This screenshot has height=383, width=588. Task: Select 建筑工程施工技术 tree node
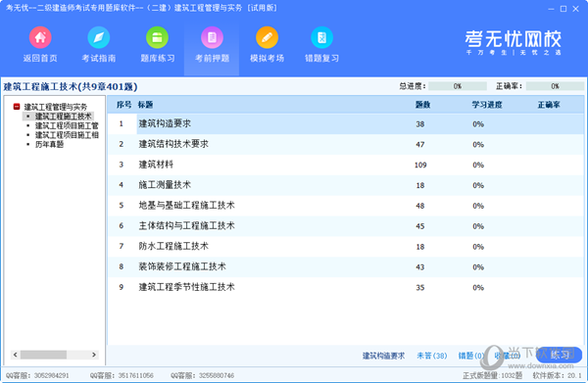click(x=63, y=117)
